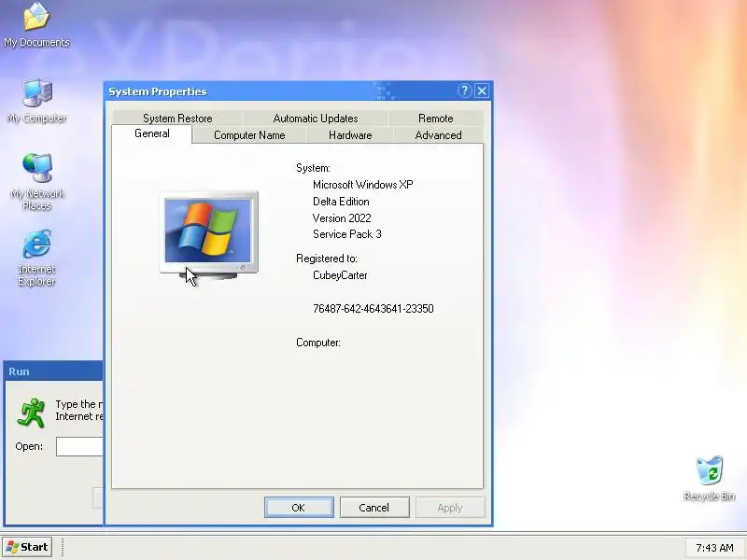
Task: Click the 'Registered to:' label
Action: pyautogui.click(x=326, y=259)
